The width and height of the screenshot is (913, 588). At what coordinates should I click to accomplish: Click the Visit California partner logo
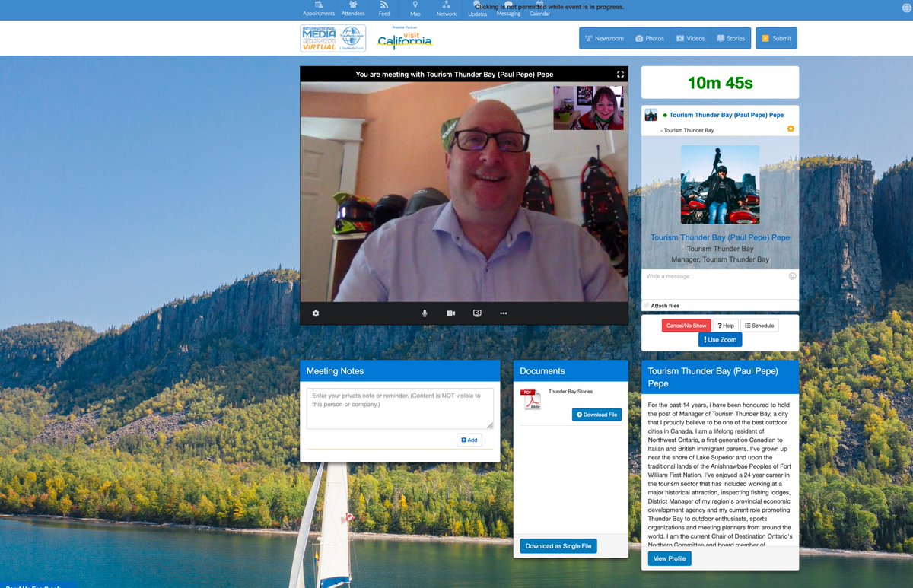pyautogui.click(x=405, y=38)
